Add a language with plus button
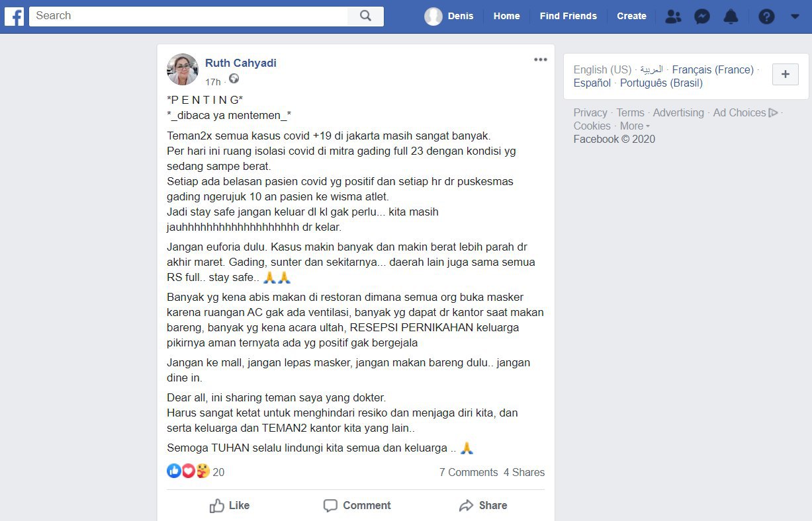 [786, 75]
